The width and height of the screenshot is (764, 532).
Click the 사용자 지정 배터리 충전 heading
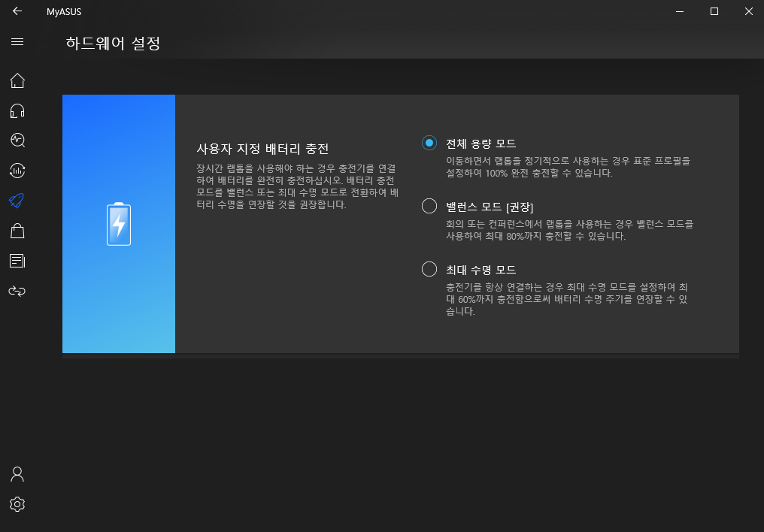click(x=262, y=149)
